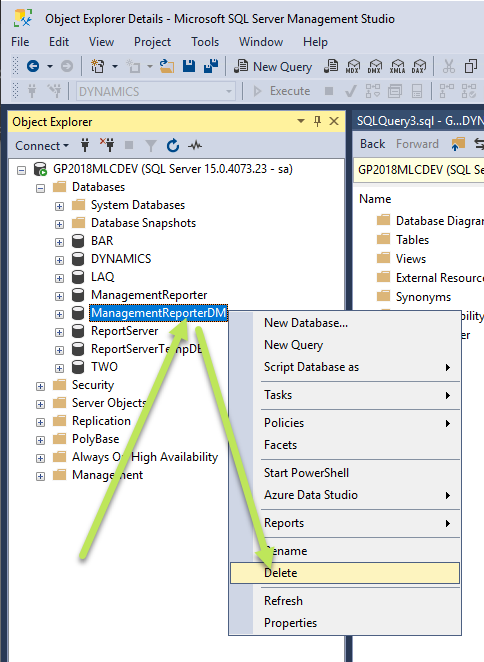Click Back in Object Explorer Details

point(373,144)
